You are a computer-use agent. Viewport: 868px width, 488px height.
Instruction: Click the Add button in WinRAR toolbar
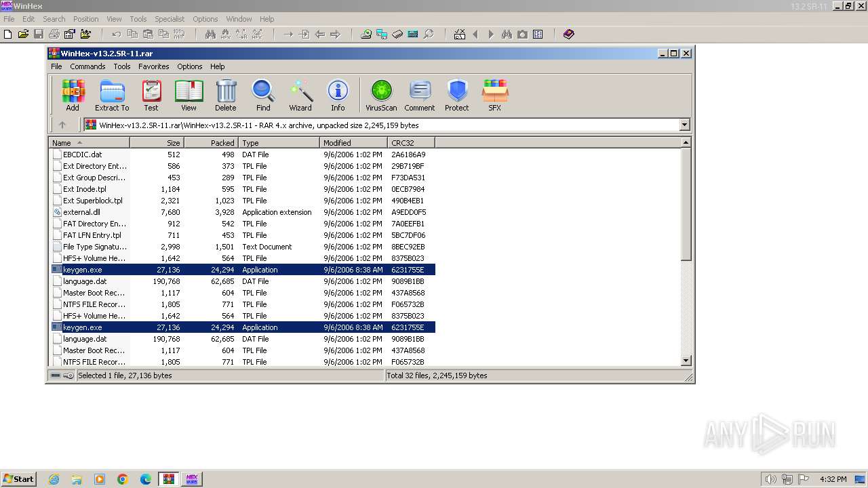[73, 95]
